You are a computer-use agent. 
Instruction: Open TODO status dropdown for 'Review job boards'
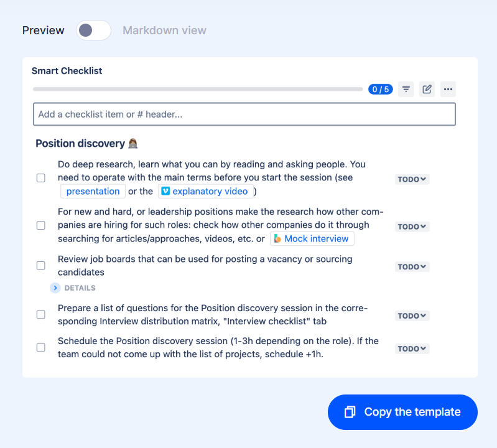click(x=412, y=267)
